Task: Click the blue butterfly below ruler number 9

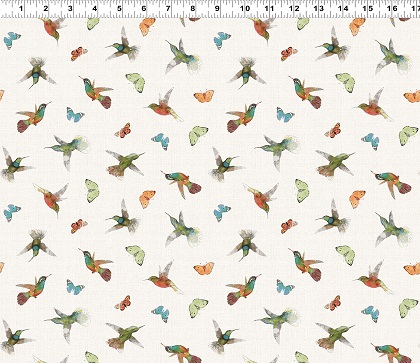Action: pyautogui.click(x=222, y=40)
